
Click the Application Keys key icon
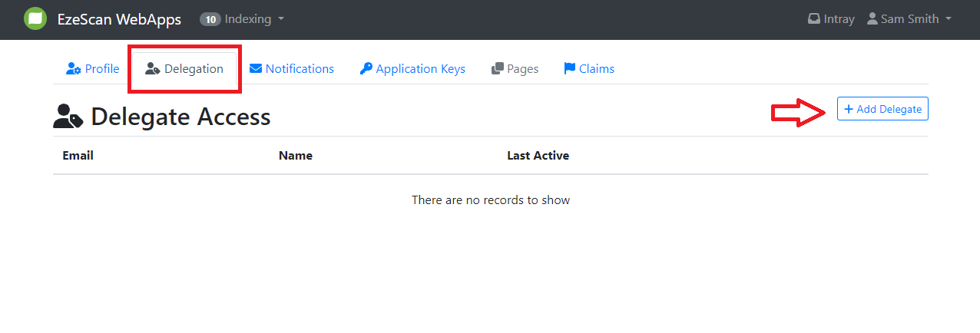pyautogui.click(x=366, y=69)
